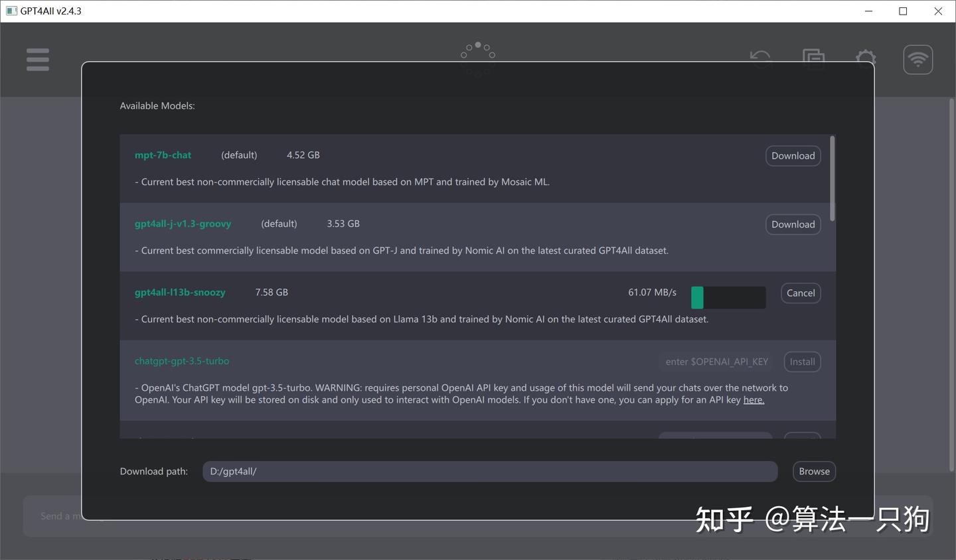This screenshot has height=560, width=956.
Task: Click the OPENAI_API_KEY entry field
Action: (x=716, y=362)
